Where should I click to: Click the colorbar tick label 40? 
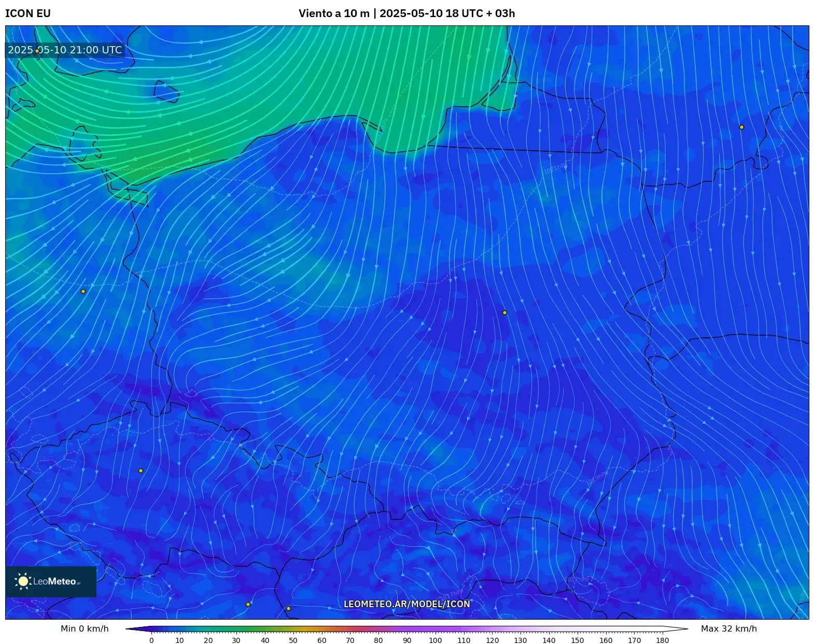(265, 640)
